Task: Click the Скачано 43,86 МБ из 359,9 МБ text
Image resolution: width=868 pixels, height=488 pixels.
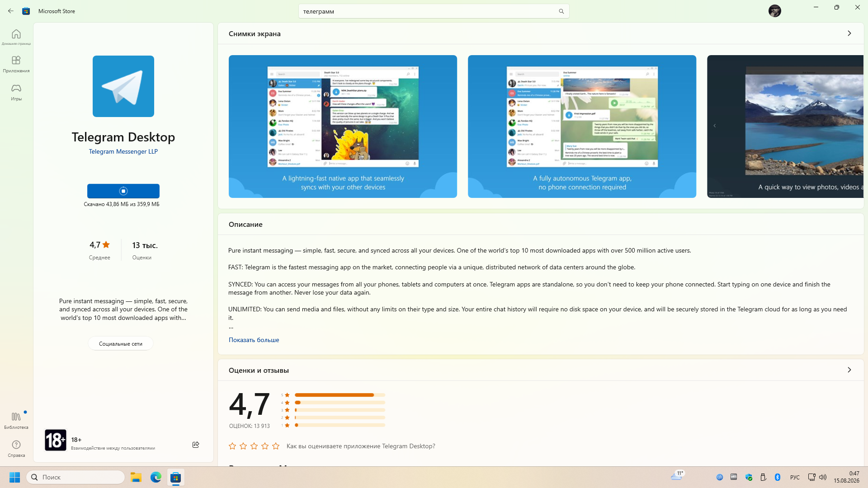Action: tap(122, 204)
